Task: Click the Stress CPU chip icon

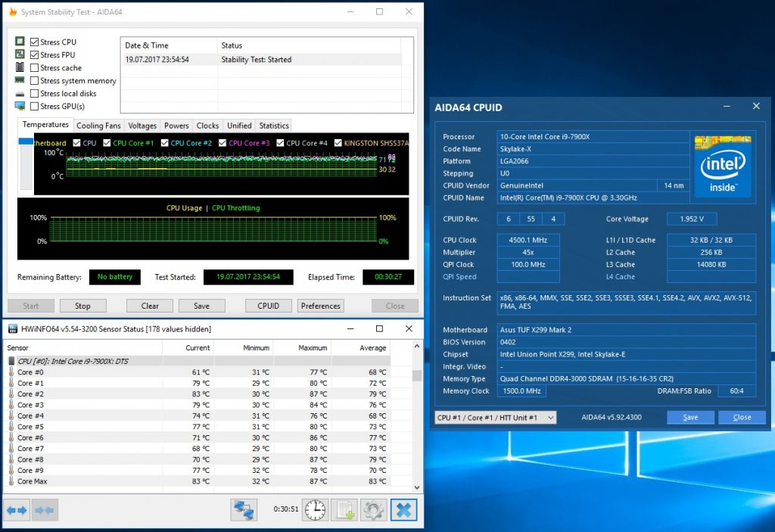Action: (20, 41)
